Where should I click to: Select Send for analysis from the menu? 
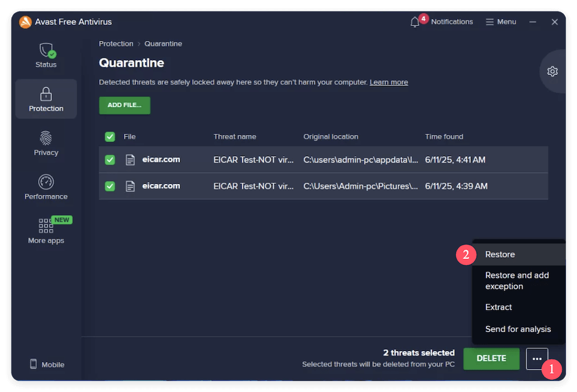pyautogui.click(x=518, y=329)
